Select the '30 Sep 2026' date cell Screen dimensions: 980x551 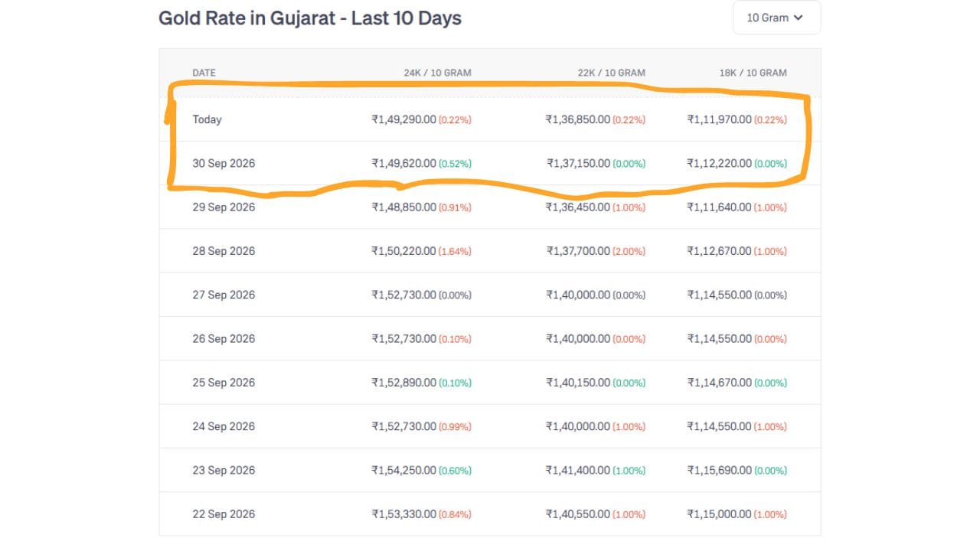pyautogui.click(x=224, y=163)
